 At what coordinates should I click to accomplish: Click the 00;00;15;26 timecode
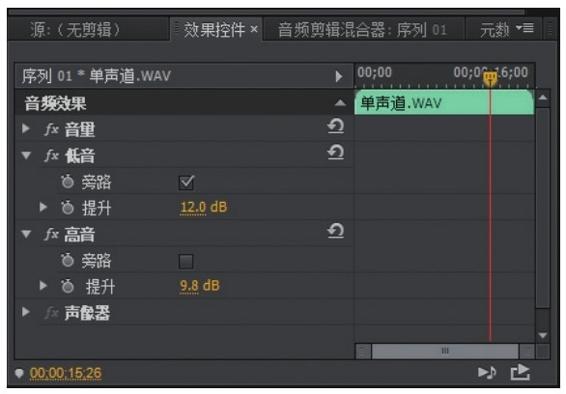tap(65, 373)
